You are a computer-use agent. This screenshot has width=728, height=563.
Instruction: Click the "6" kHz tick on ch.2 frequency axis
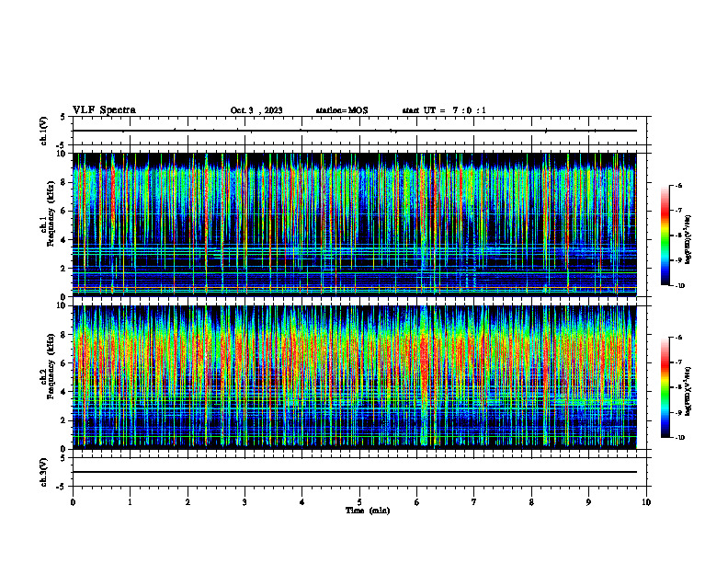(x=63, y=363)
